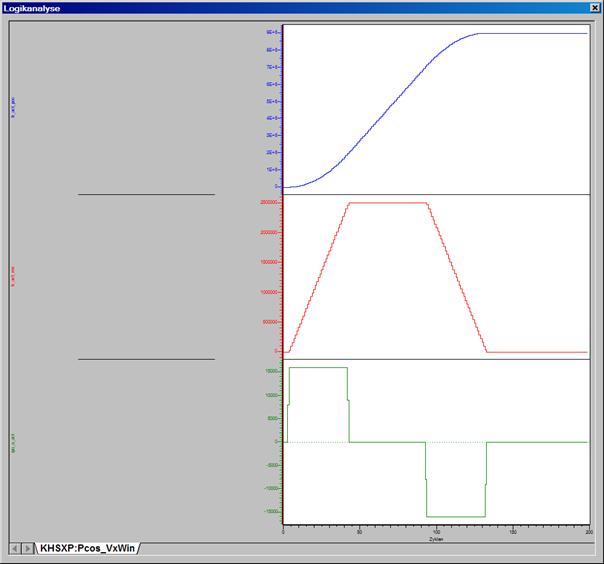Screen dimensions: 604x564
Task: Click the Logikanalyse title bar text
Action: click(32, 8)
